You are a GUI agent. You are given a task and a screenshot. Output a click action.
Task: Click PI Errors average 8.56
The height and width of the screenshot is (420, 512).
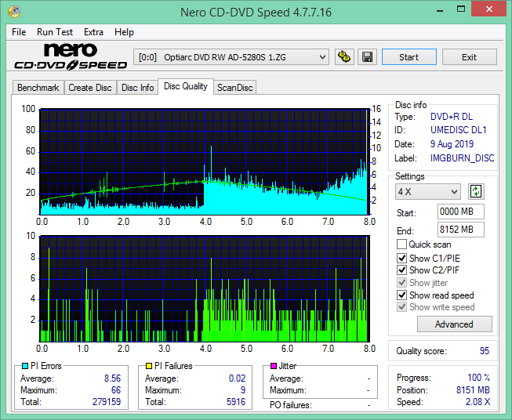(x=112, y=378)
